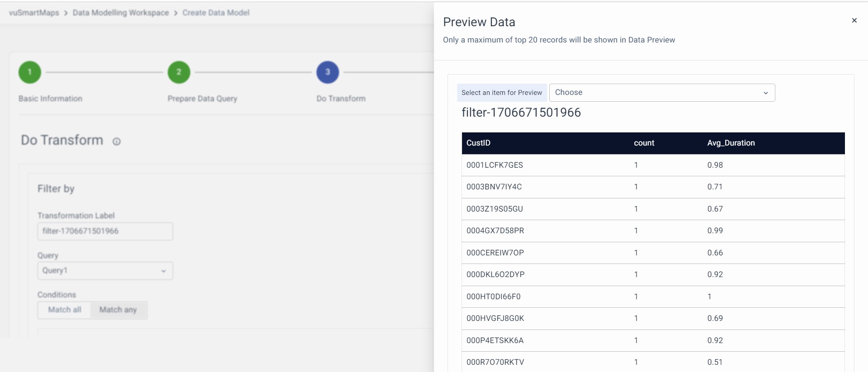This screenshot has width=868, height=372.
Task: Open Data Modelling Workspace breadcrumb
Action: pyautogui.click(x=121, y=13)
